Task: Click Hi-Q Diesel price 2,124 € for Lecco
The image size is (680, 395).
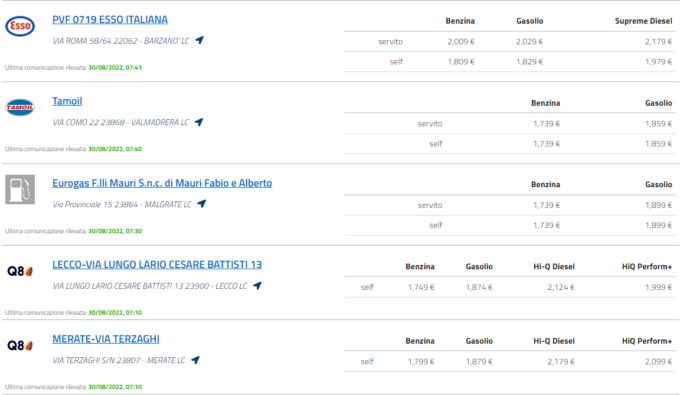Action: click(561, 287)
